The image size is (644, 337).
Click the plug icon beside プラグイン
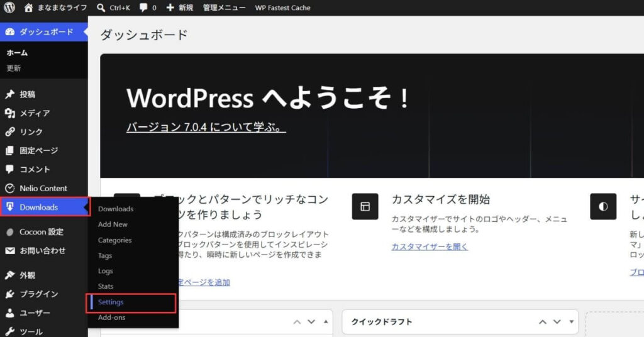click(x=10, y=294)
